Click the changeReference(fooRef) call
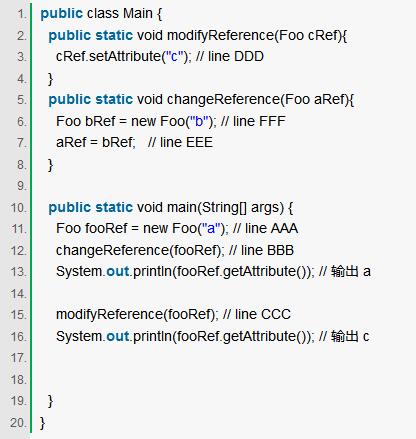 tap(140, 250)
